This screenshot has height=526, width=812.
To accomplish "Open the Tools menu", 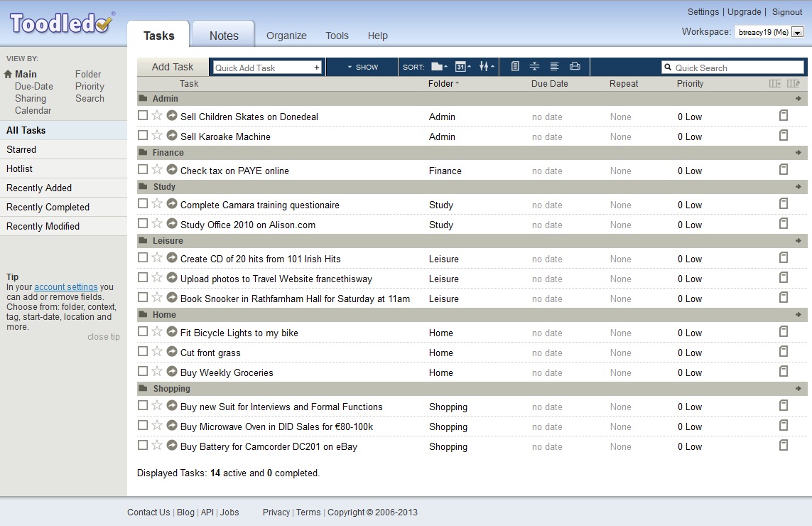I will (x=337, y=36).
